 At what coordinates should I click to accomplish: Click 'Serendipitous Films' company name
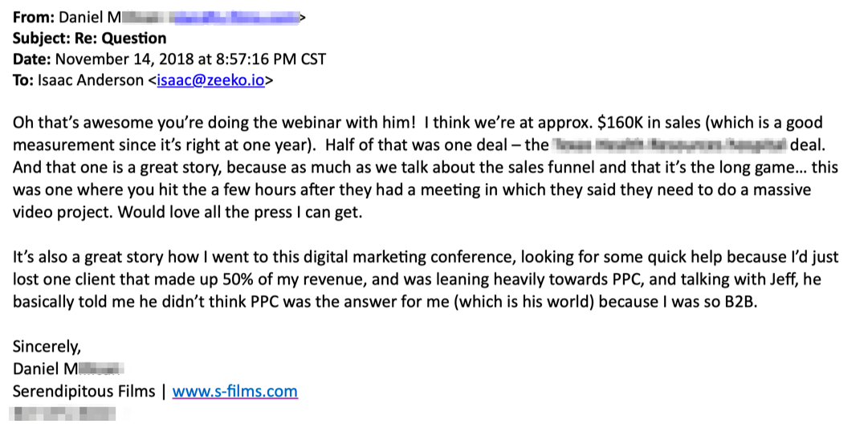pyautogui.click(x=84, y=392)
